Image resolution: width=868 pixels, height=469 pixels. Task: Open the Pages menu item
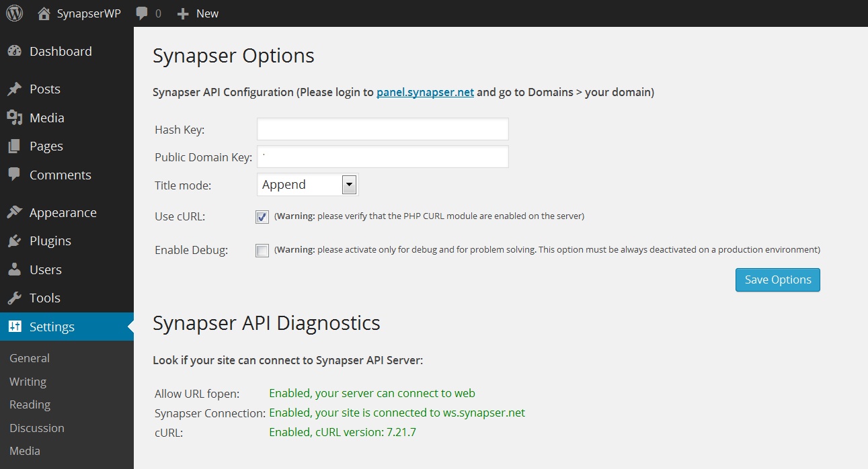point(46,146)
